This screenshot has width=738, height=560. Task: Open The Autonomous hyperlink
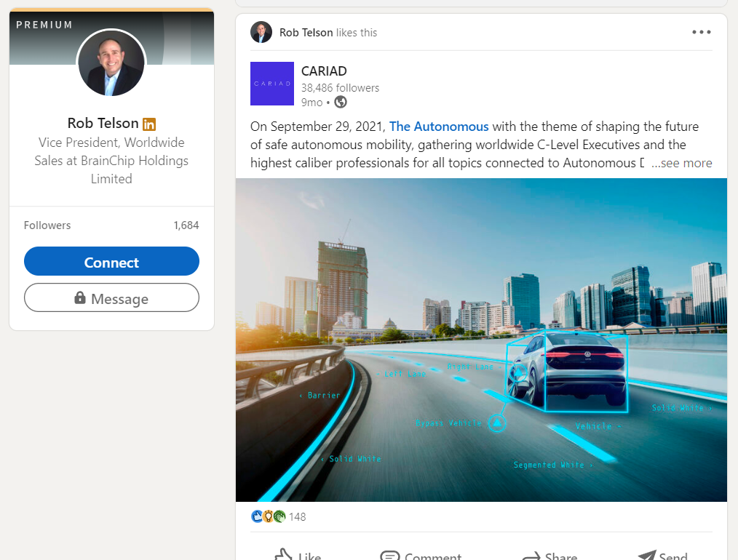tap(439, 127)
